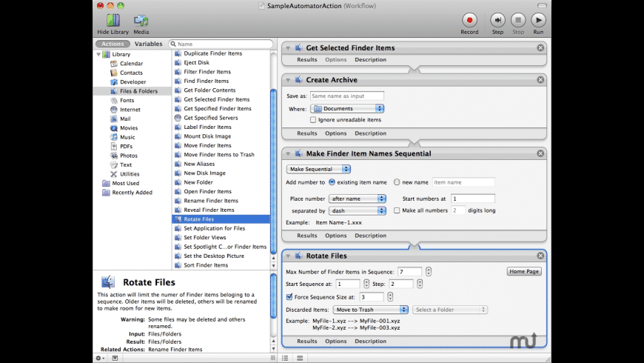Select Set the Desktop Picture action
This screenshot has height=363, width=644.
[x=214, y=256]
